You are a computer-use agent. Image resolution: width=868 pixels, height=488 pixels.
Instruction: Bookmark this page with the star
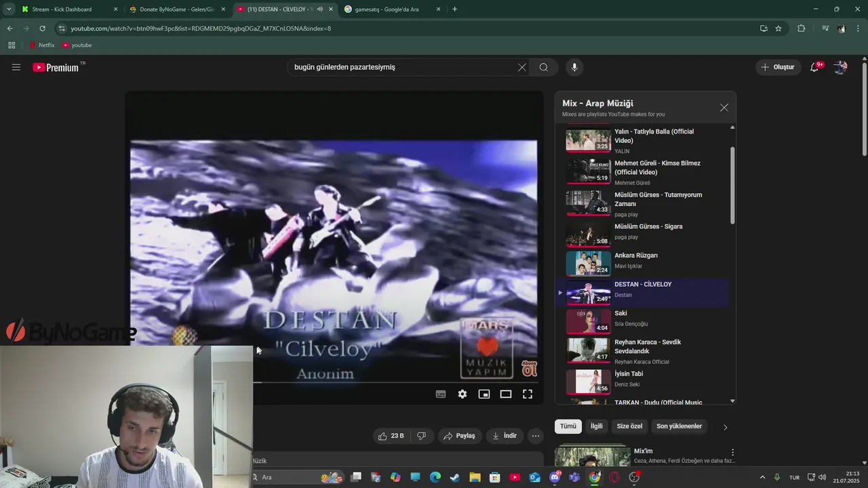tap(778, 28)
